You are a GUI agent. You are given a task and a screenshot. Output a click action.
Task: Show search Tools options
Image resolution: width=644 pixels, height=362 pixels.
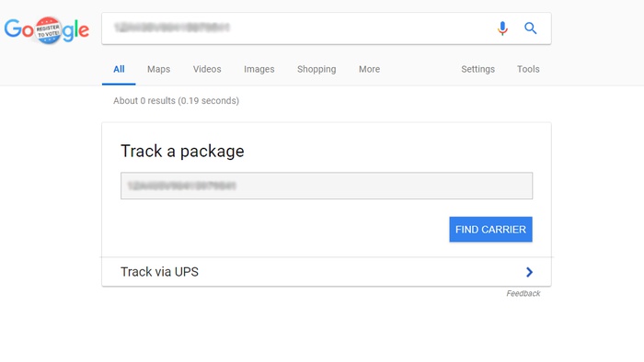pyautogui.click(x=528, y=69)
